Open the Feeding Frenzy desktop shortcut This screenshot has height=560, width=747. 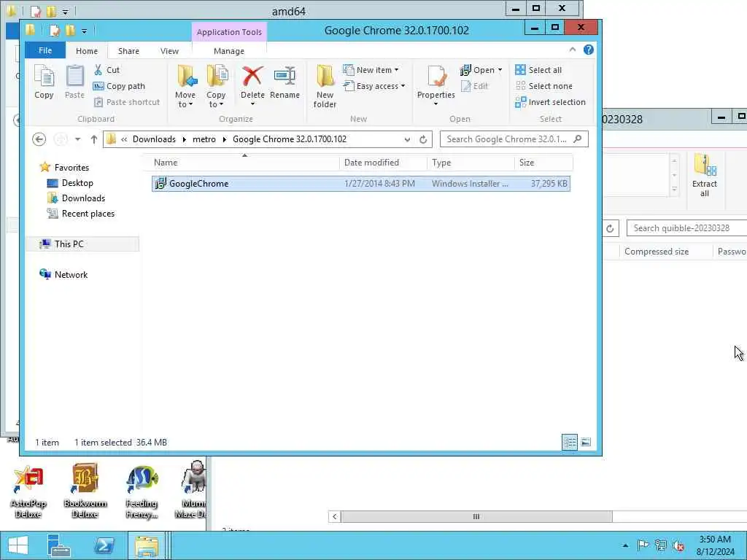click(x=142, y=492)
